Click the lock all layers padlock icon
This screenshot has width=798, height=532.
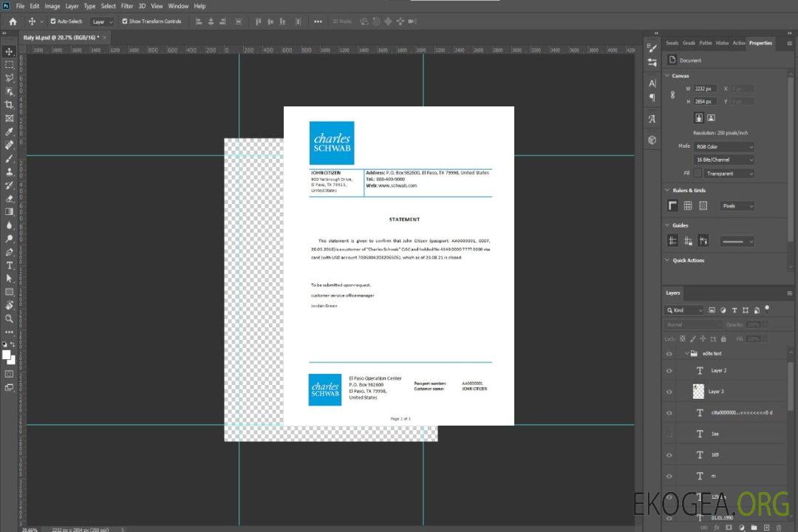pyautogui.click(x=723, y=338)
